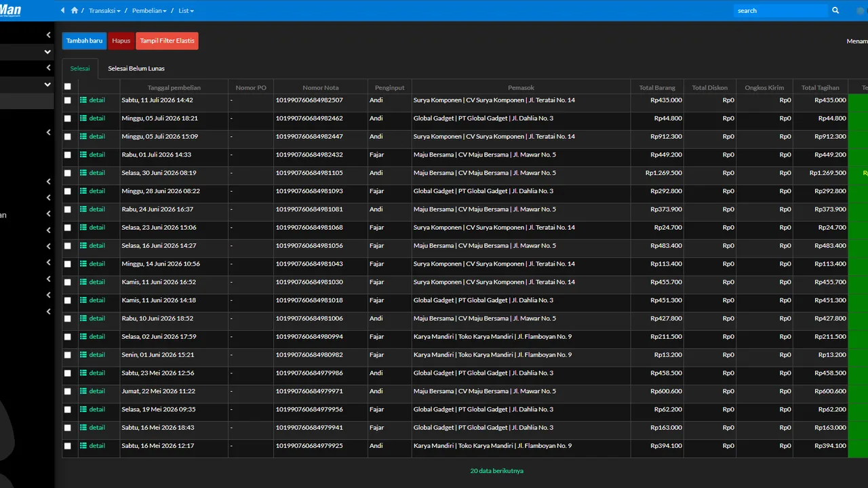Go to home via the house icon
This screenshot has width=868, height=488.
coord(75,11)
